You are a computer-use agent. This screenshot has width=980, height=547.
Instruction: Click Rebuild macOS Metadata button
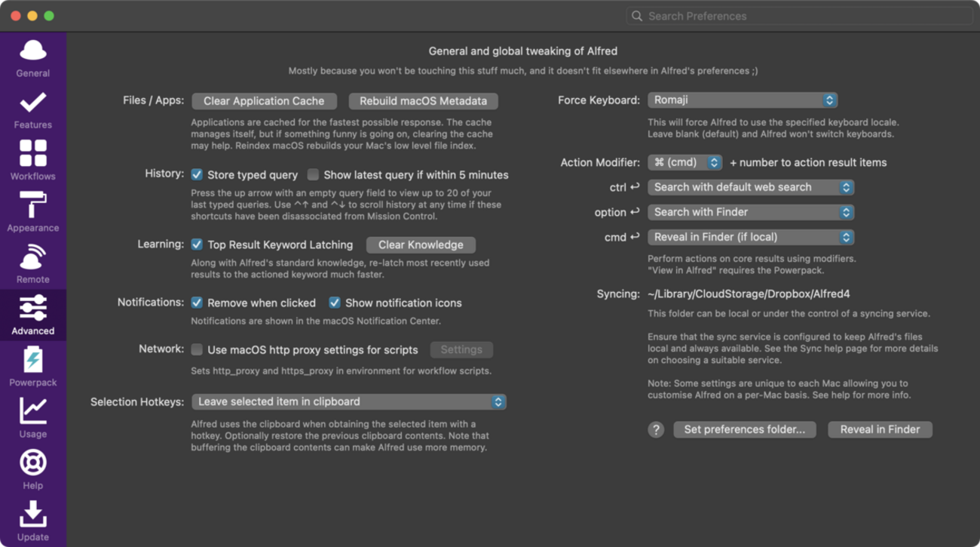(x=423, y=100)
